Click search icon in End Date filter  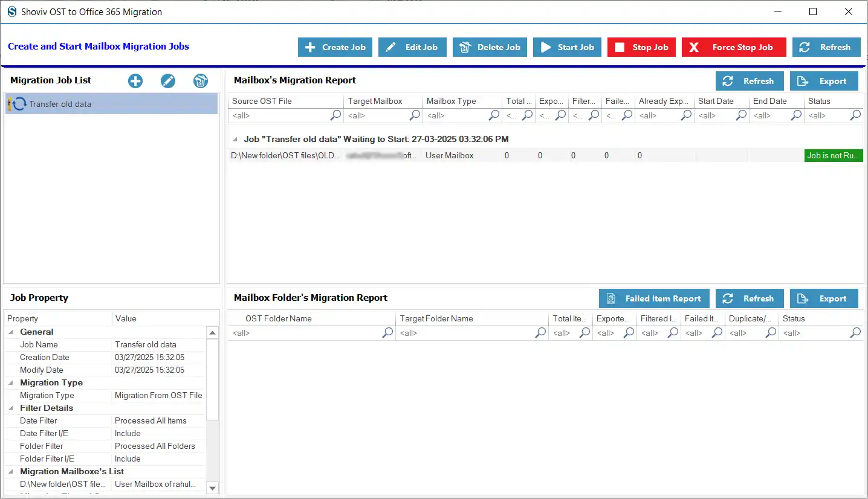[x=797, y=115]
